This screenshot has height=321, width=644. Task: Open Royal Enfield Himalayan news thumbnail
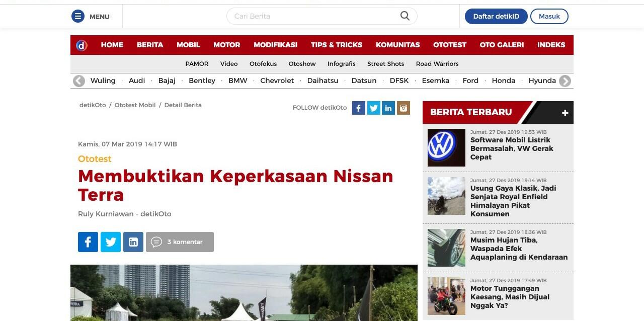(446, 196)
